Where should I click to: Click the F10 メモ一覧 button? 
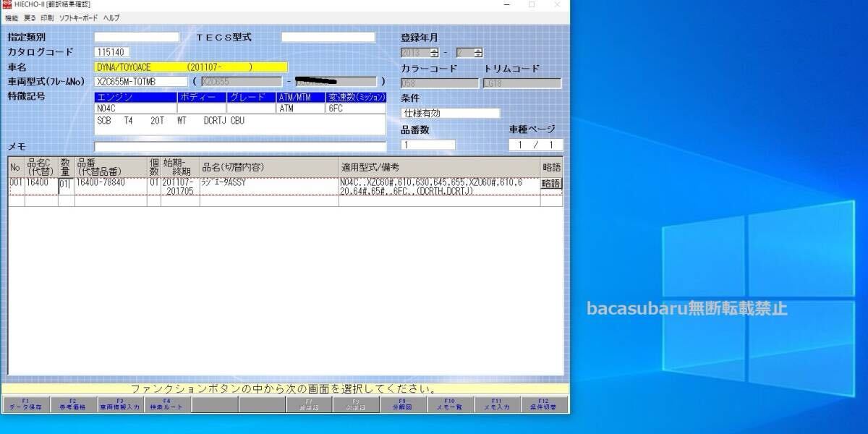click(x=450, y=404)
